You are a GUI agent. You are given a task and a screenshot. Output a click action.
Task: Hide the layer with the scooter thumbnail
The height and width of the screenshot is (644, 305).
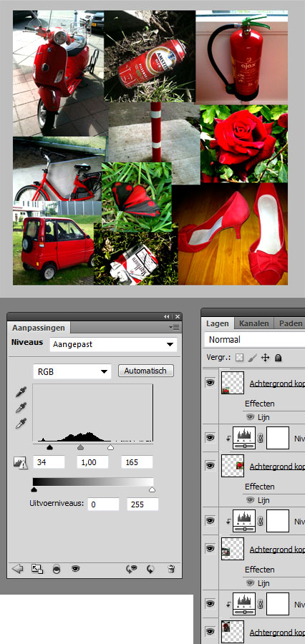pos(210,631)
